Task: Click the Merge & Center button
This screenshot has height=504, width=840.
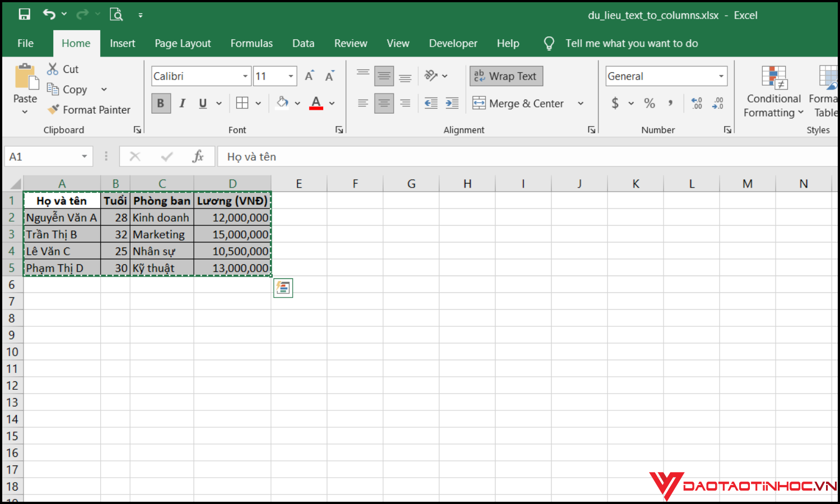Action: click(x=519, y=103)
